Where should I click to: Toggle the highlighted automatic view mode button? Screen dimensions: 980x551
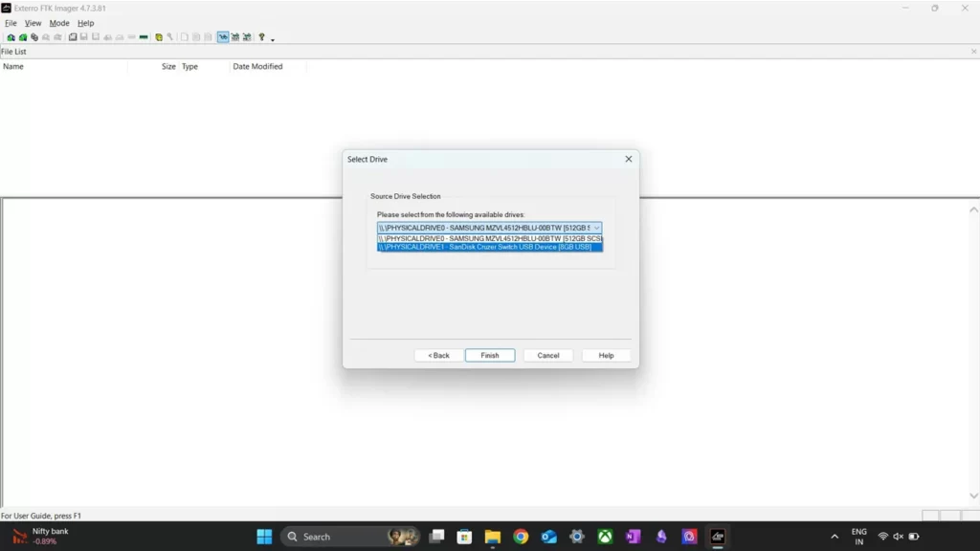point(223,37)
